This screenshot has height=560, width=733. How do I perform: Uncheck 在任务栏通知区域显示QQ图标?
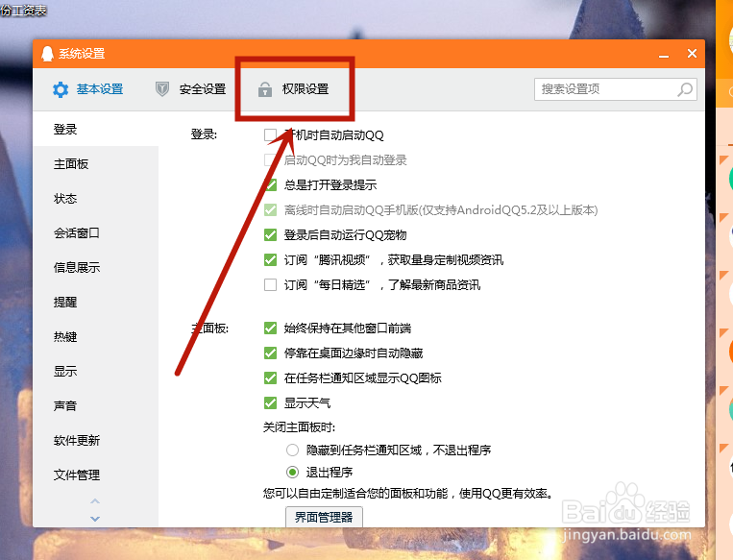270,377
